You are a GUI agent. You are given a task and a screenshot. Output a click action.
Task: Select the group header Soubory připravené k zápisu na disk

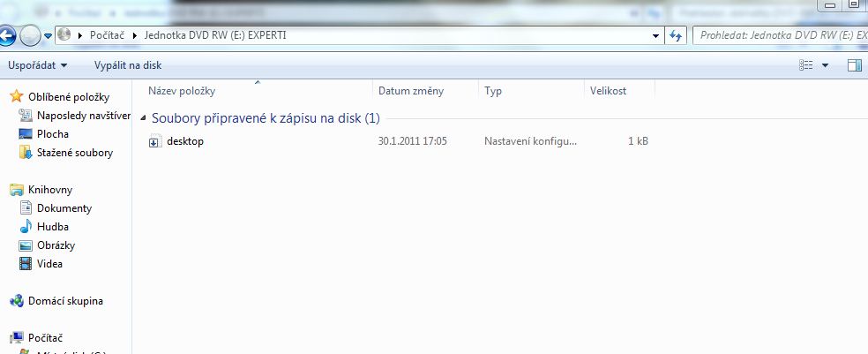click(x=266, y=118)
